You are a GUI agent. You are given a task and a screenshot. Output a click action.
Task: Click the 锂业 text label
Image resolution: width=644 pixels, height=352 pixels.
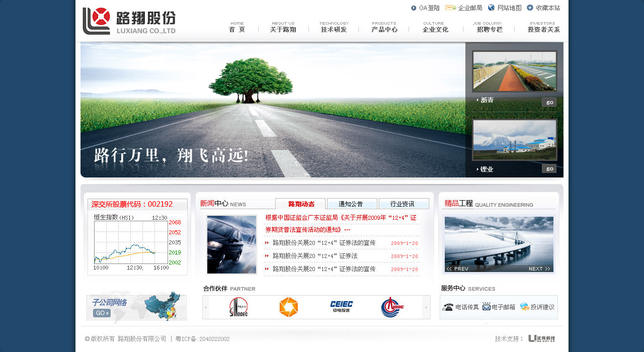(487, 169)
